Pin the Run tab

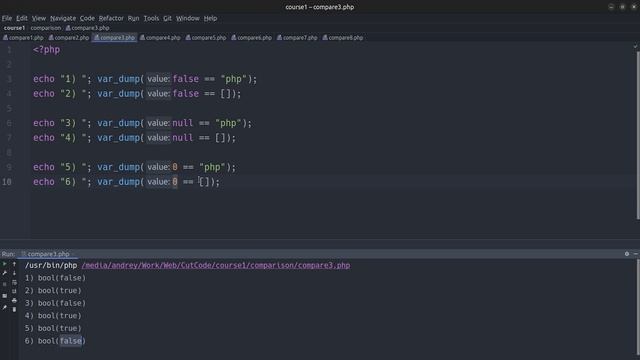click(x=4, y=308)
